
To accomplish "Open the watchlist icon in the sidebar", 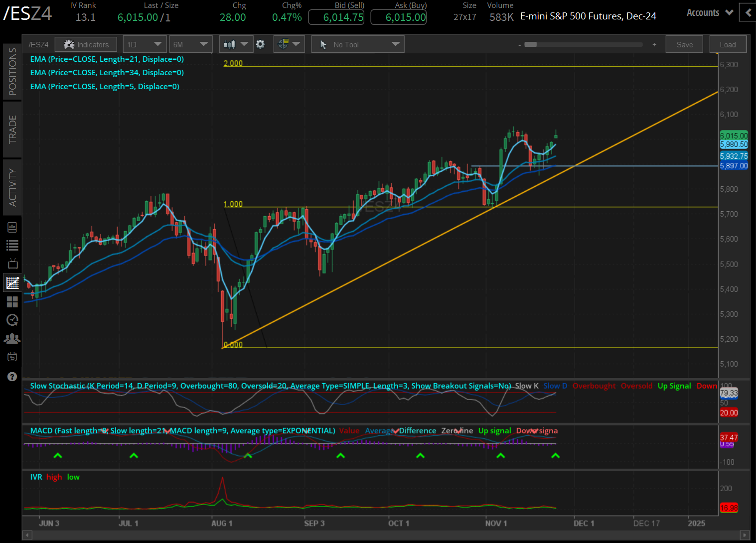I will pos(12,245).
